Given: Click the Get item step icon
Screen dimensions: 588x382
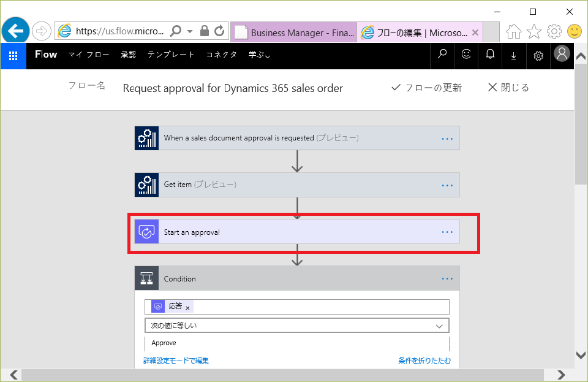Looking at the screenshot, I should tap(146, 185).
